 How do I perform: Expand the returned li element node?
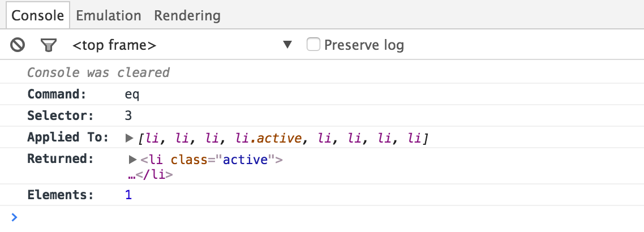pos(133,160)
